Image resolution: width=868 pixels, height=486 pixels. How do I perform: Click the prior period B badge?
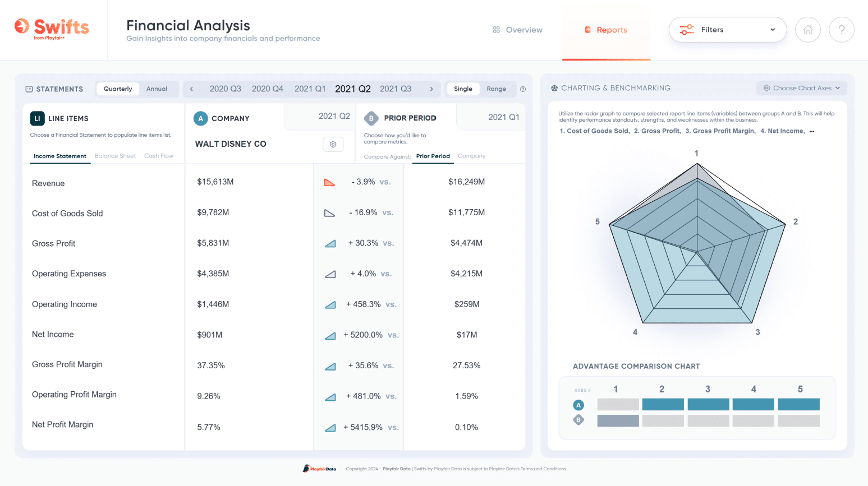(x=371, y=118)
